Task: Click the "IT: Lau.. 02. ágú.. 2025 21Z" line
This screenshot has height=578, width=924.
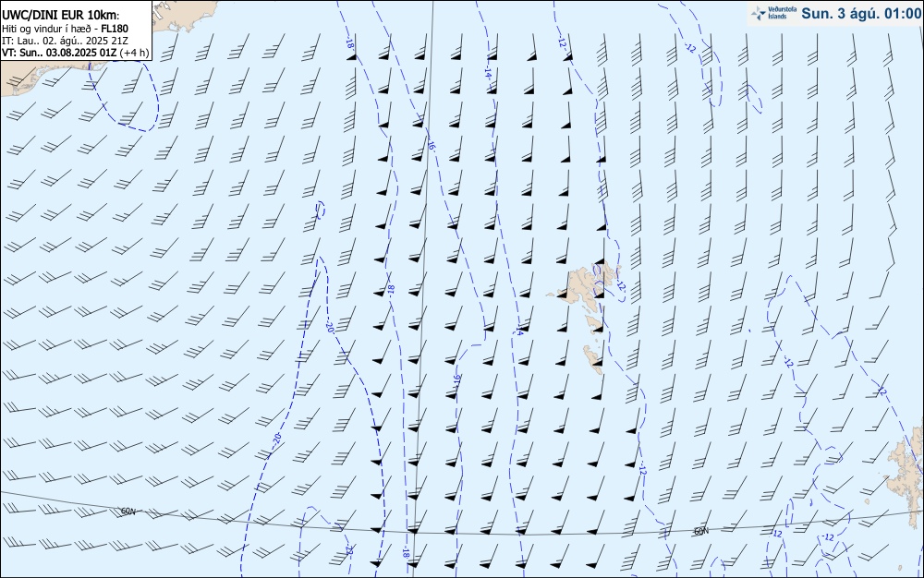Action: [65, 41]
